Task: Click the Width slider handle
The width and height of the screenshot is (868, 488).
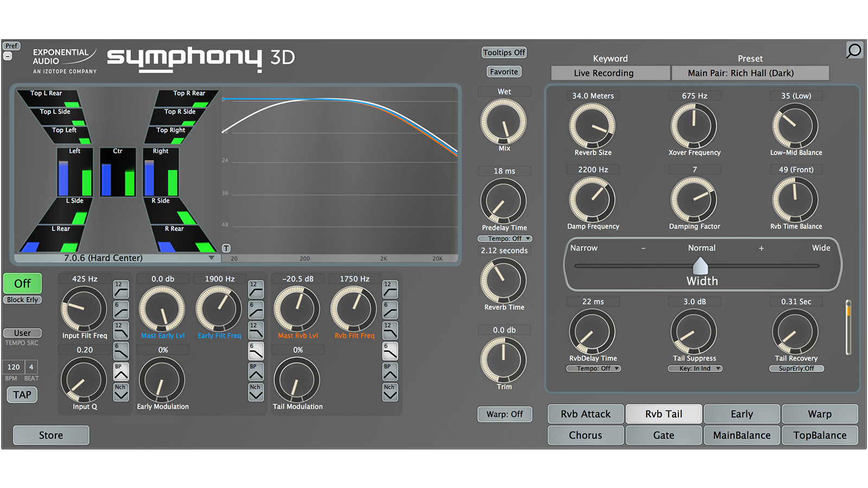Action: tap(700, 266)
